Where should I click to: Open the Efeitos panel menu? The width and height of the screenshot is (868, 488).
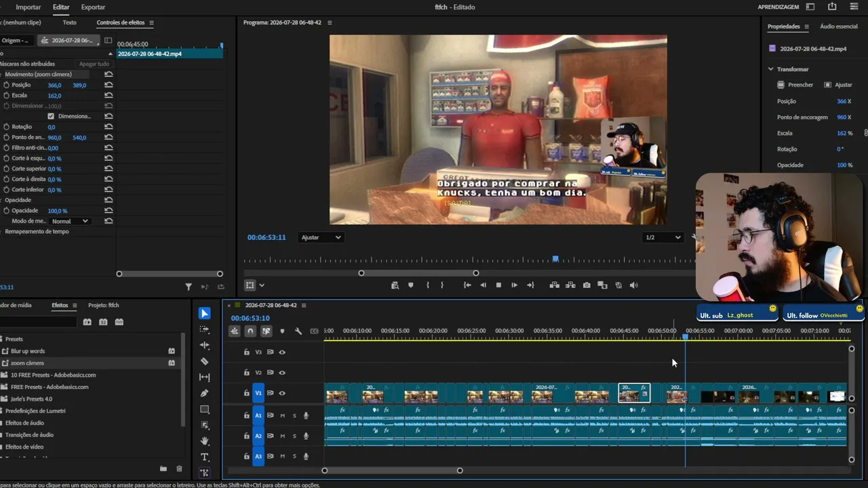pyautogui.click(x=75, y=305)
